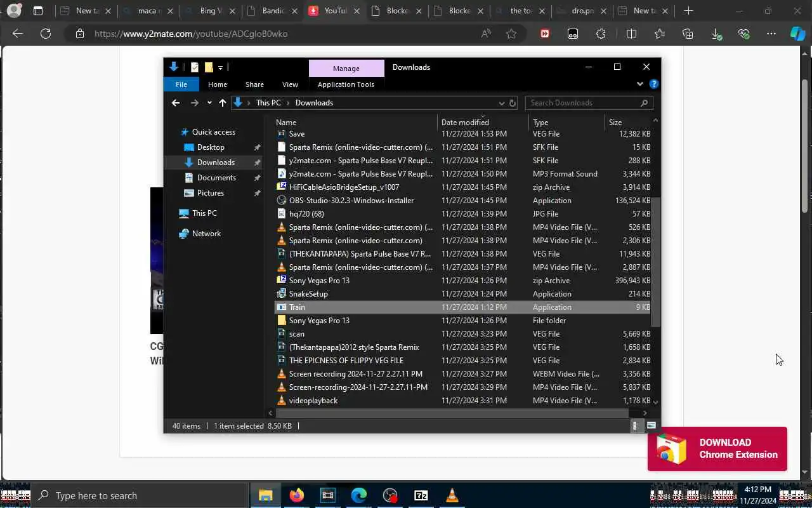Select the SnakeSetup application
Image resolution: width=812 pixels, height=508 pixels.
point(308,294)
